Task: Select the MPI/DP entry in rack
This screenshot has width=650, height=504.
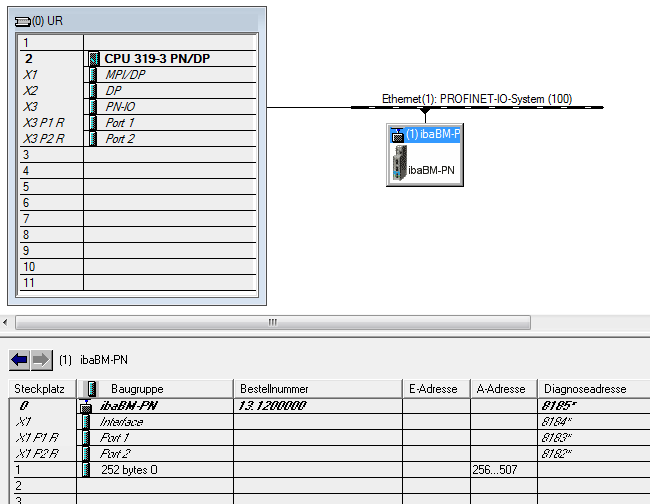Action: pos(125,75)
